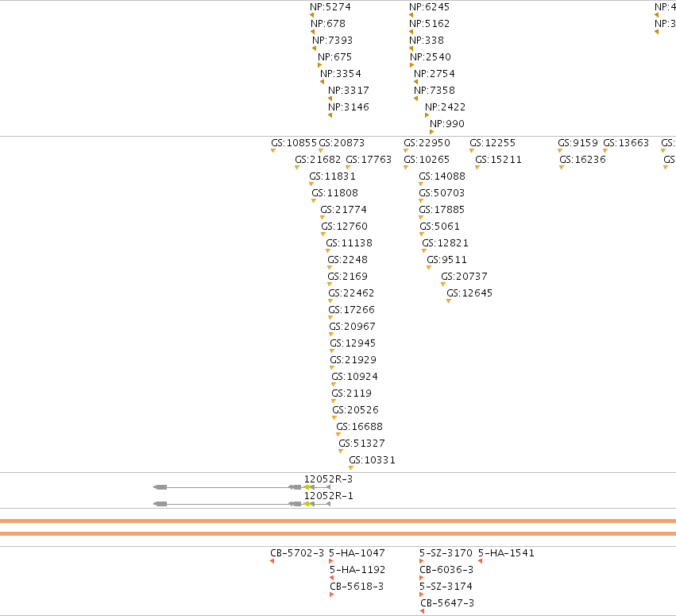
Task: Click the GS:15211 feature
Action: point(498,160)
